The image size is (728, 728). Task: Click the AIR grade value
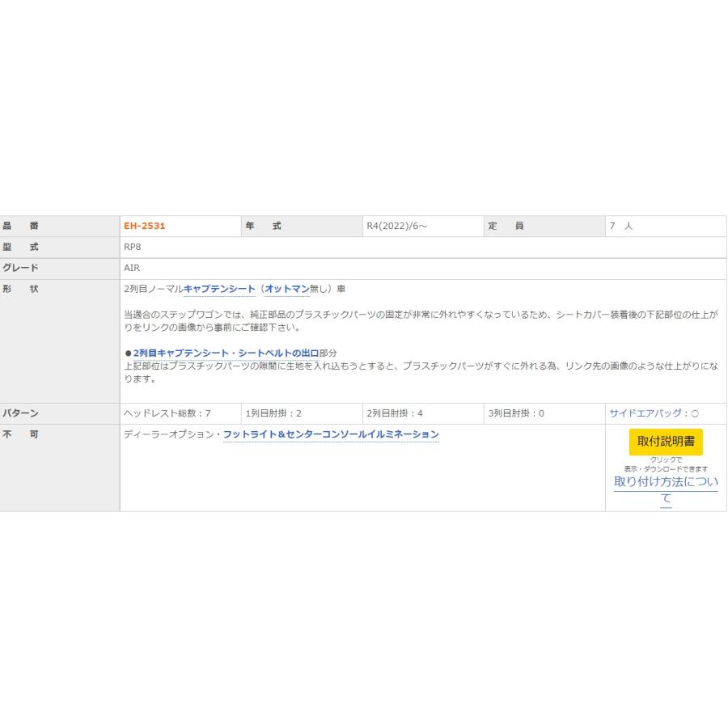click(132, 268)
